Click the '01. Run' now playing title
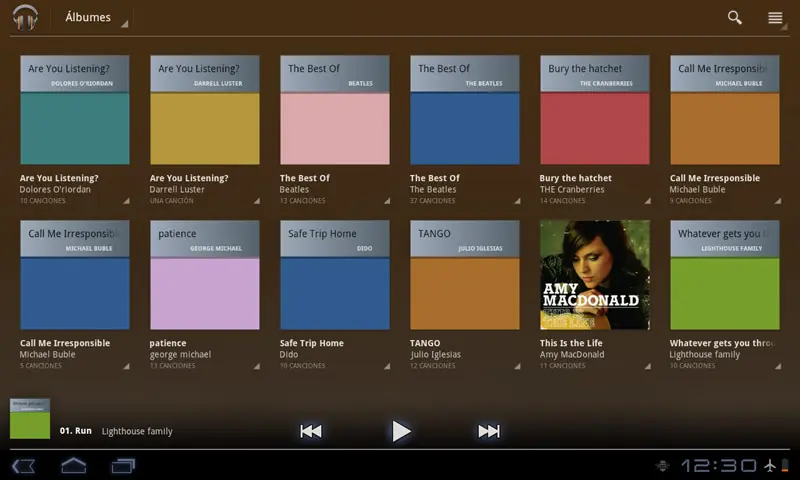 tap(76, 431)
